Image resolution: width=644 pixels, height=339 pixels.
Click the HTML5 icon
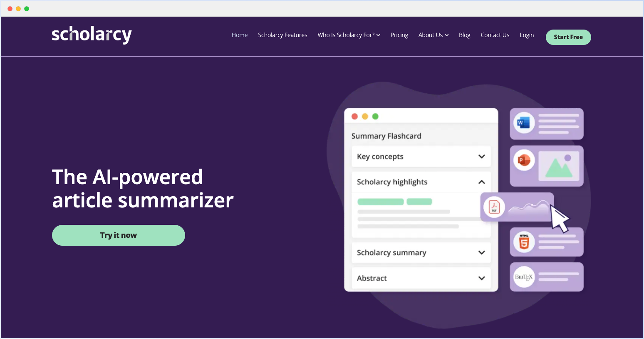(524, 242)
